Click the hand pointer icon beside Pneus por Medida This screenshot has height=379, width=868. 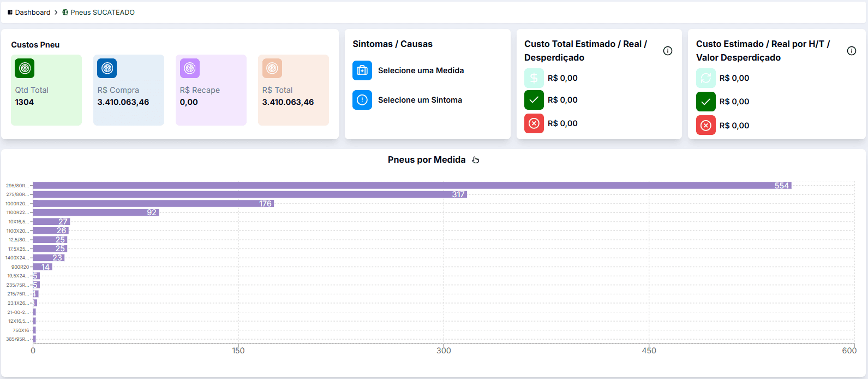(x=476, y=160)
